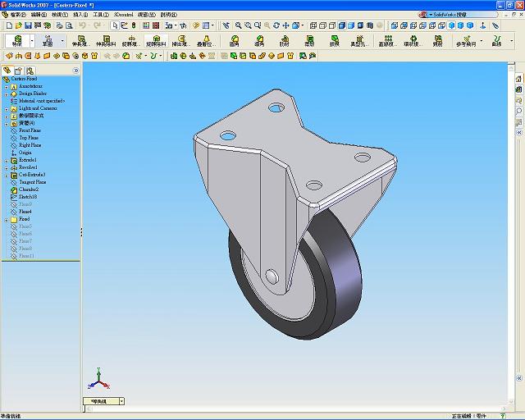Viewport: 525px width, 420px height.
Task: Click the Chamfer feature icon
Action: click(x=259, y=41)
